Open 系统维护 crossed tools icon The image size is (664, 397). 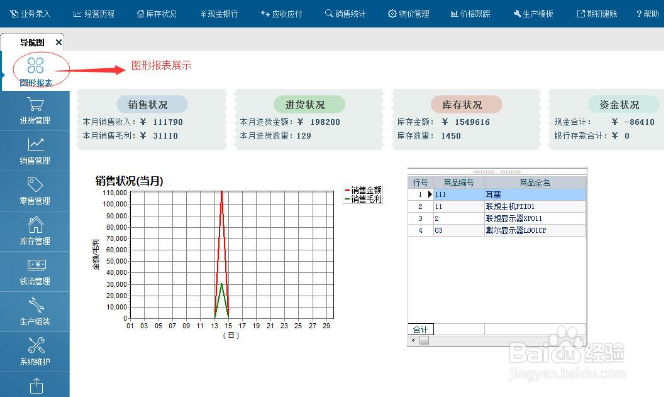(36, 345)
